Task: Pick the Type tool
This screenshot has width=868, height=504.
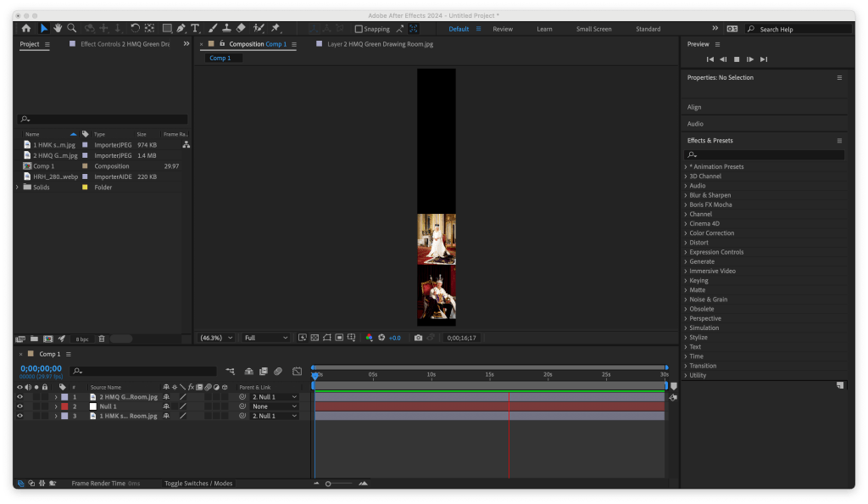Action: (x=195, y=28)
